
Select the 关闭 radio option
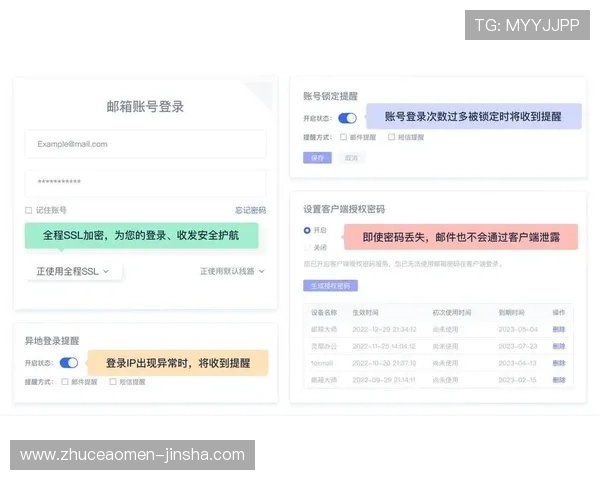(x=307, y=248)
